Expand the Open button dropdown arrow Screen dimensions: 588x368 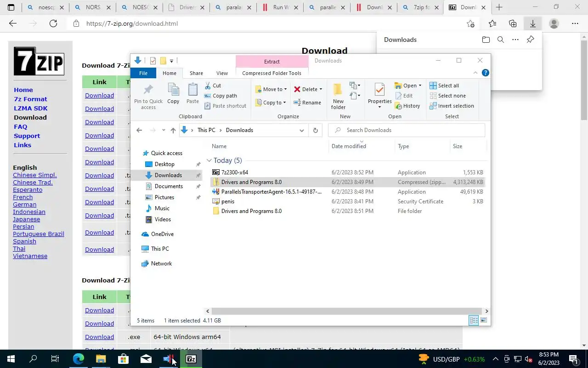(420, 86)
